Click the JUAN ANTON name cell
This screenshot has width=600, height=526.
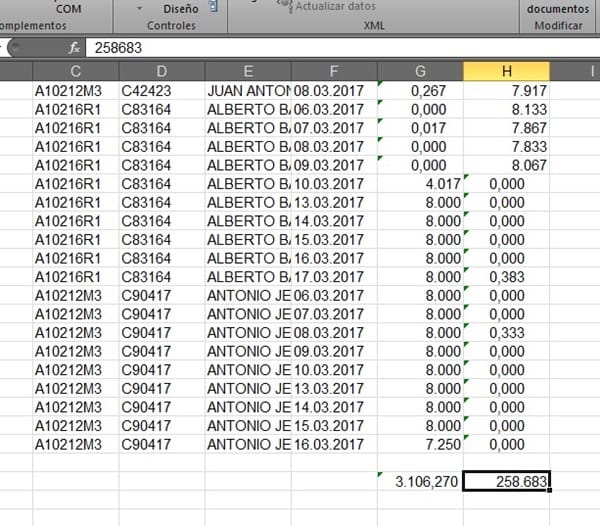[248, 91]
